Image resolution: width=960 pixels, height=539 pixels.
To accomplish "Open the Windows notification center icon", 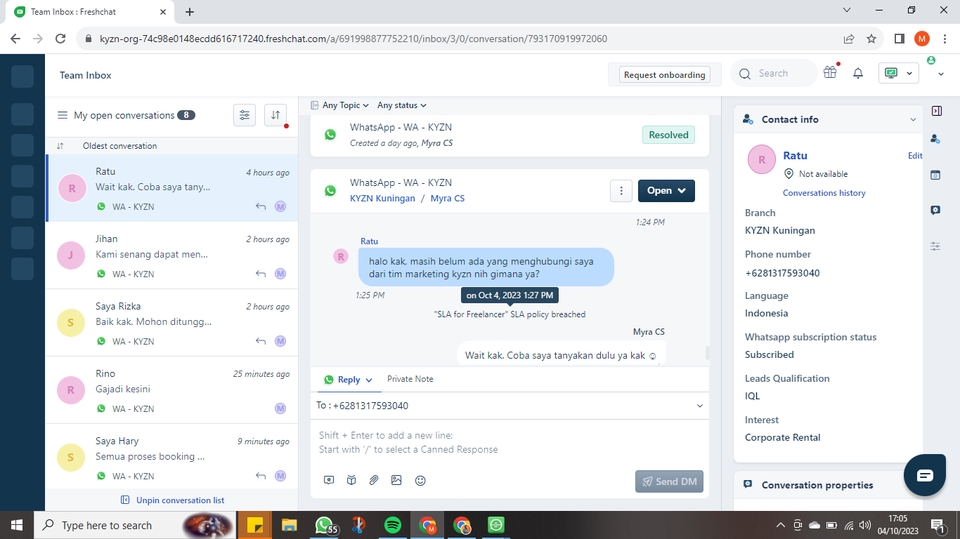I will point(937,525).
